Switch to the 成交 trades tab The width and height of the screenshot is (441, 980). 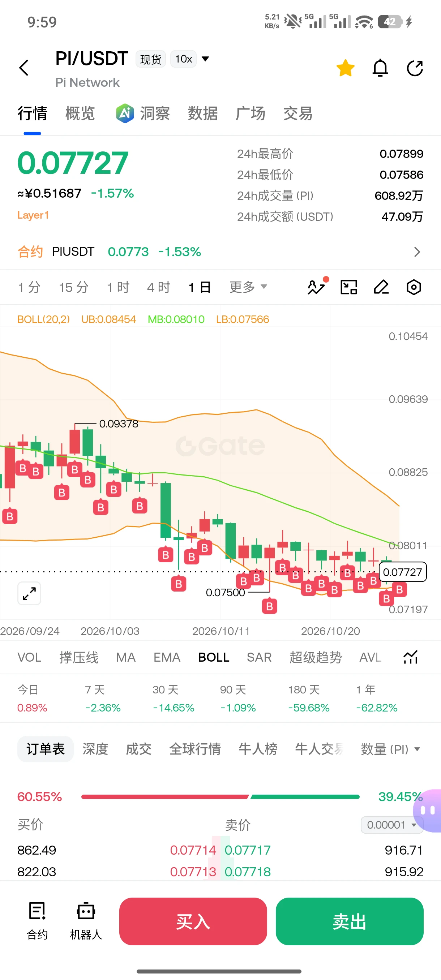coord(138,749)
